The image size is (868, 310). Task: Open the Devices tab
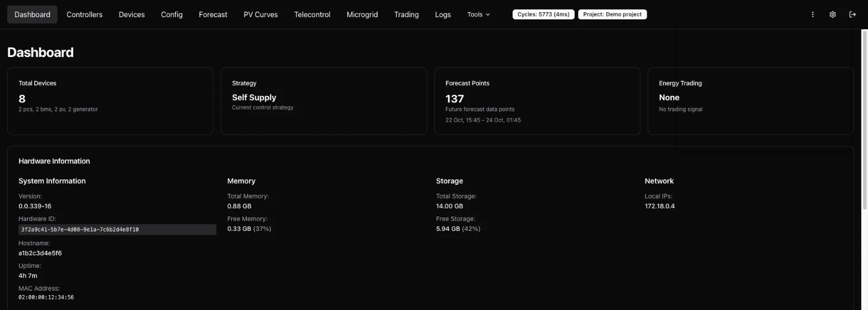tap(132, 14)
